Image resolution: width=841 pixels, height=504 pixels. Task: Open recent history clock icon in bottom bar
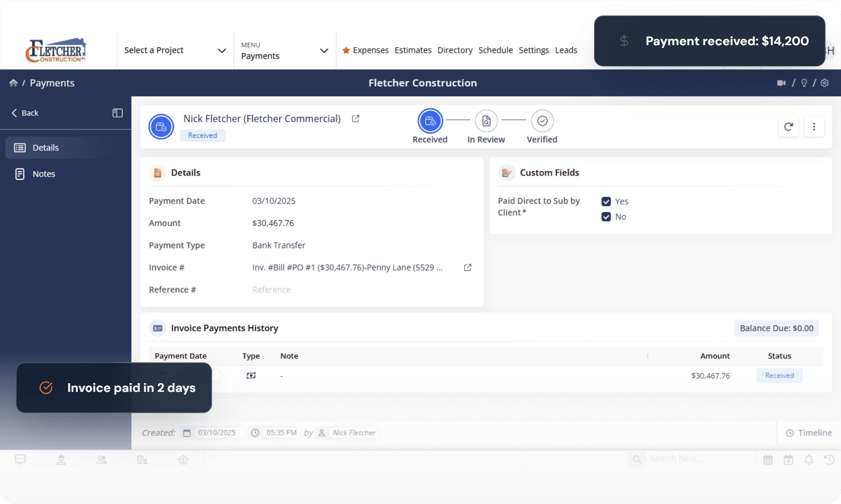(829, 460)
